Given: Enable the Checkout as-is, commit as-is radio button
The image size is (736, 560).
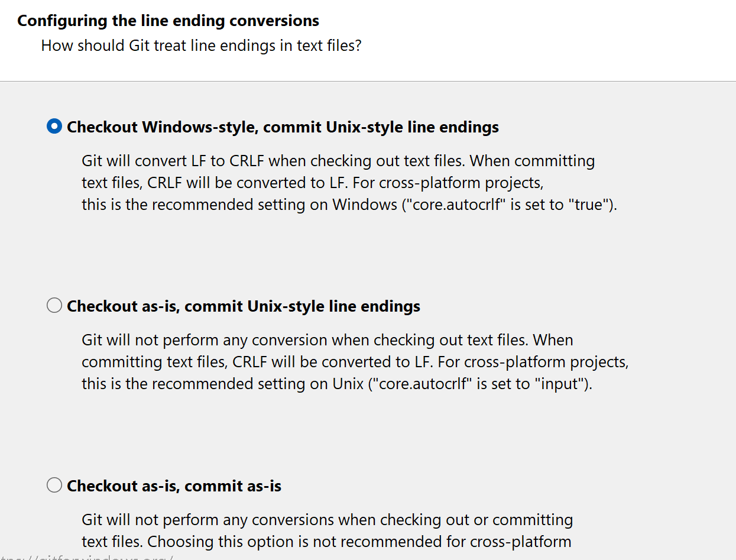Looking at the screenshot, I should click(x=54, y=485).
